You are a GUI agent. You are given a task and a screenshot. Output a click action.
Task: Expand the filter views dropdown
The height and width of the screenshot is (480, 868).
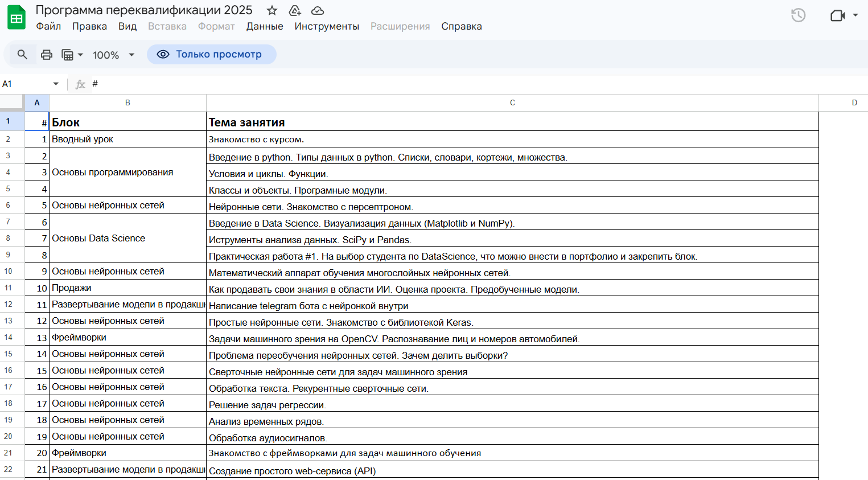point(72,55)
